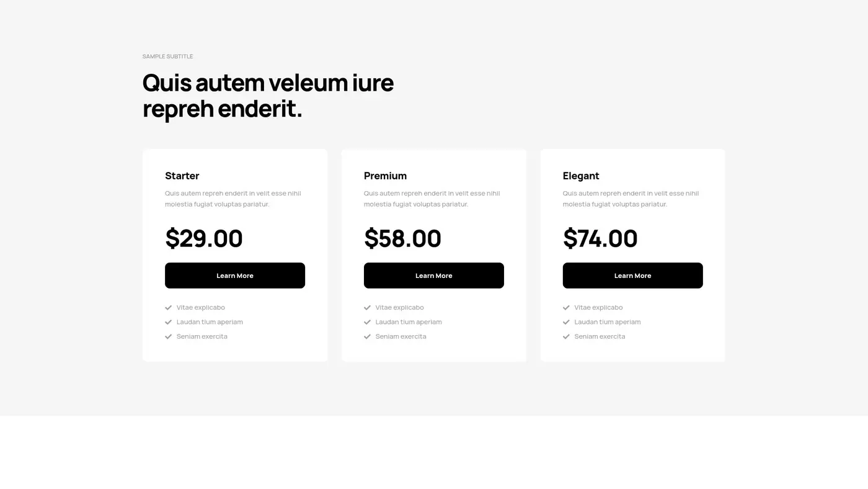Click Learn More on the Premium plan

(x=433, y=275)
